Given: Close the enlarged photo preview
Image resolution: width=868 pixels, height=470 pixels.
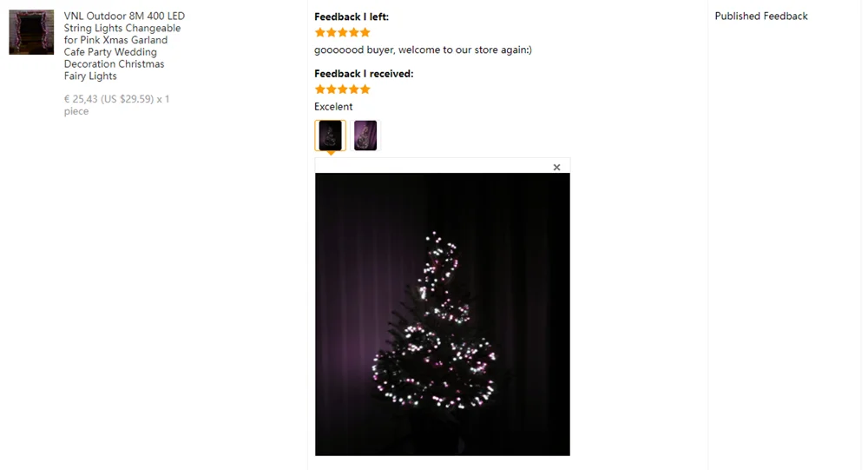Looking at the screenshot, I should 556,167.
